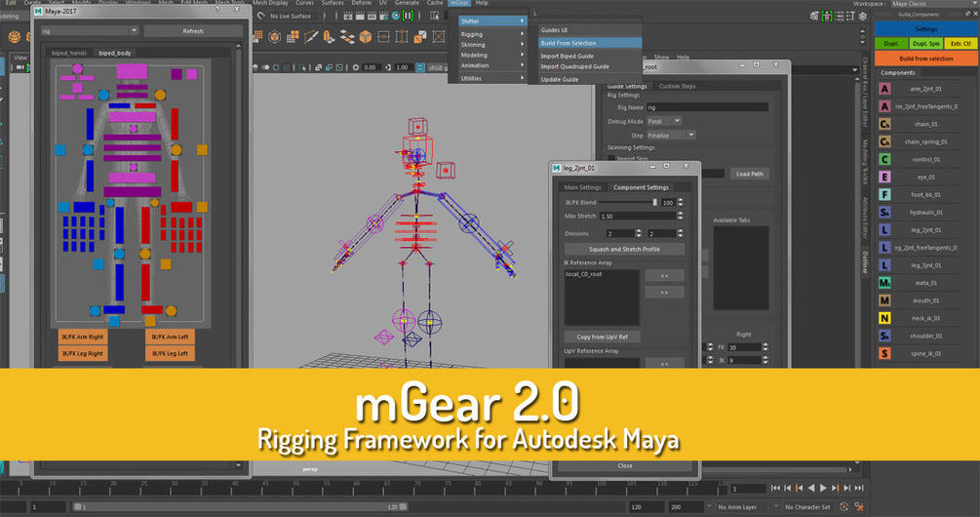The image size is (980, 517).
Task: Click the magnet icon beside No Live Surface
Action: [x=261, y=16]
